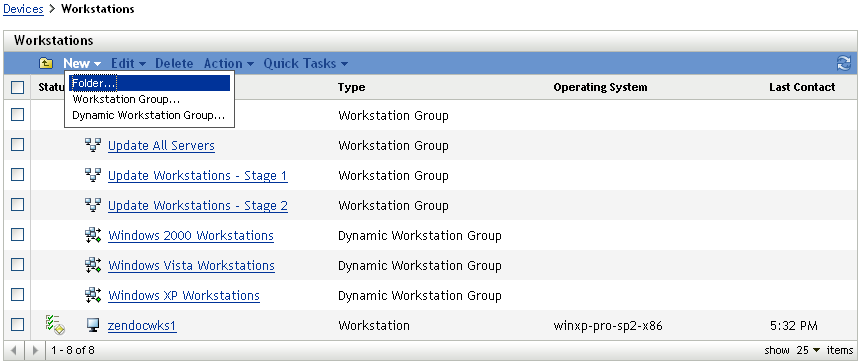Screen dimensions: 866x364
Task: Go to previous page arrow
Action: [x=14, y=350]
